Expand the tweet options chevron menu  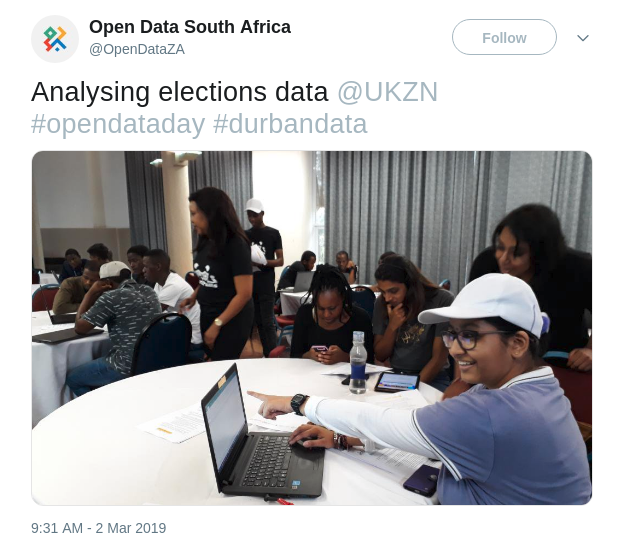point(582,38)
